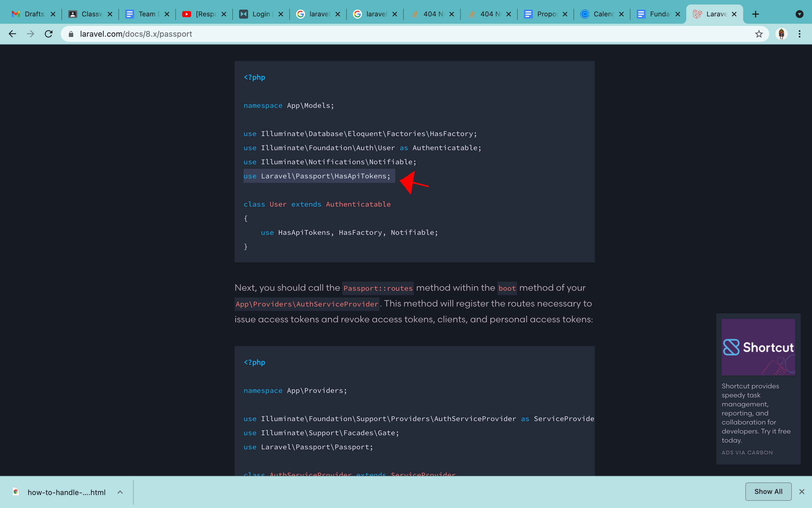This screenshot has height=508, width=812.
Task: Click the Laravel logo on active tab
Action: point(697,14)
